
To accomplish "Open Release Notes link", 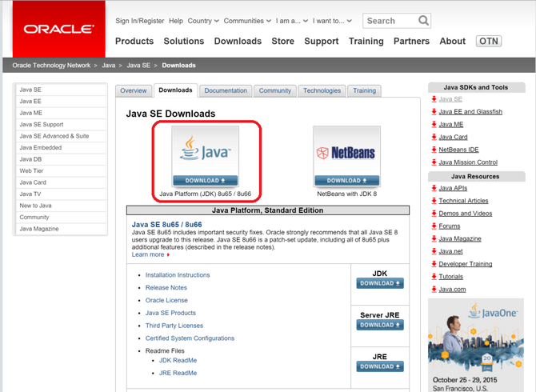I will click(166, 287).
